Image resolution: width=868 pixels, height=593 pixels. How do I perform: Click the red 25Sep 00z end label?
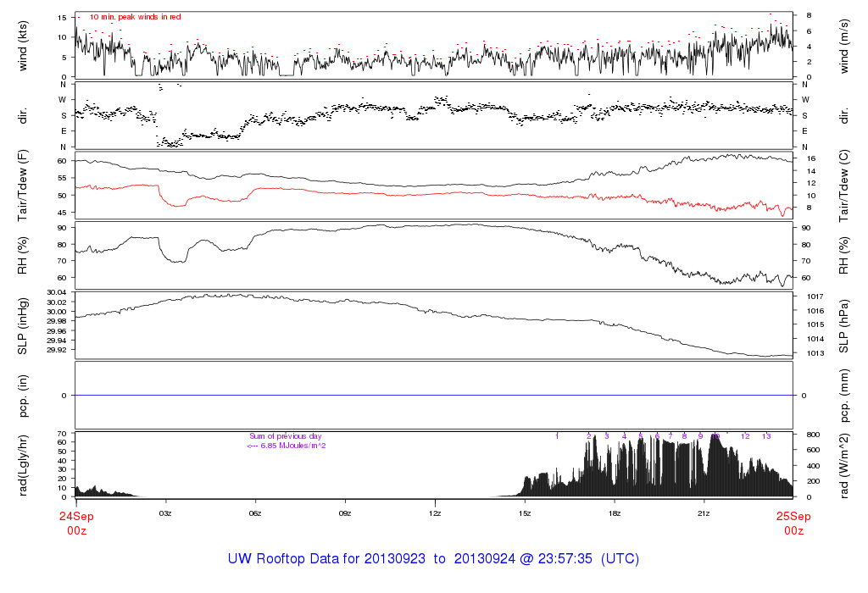[x=793, y=522]
